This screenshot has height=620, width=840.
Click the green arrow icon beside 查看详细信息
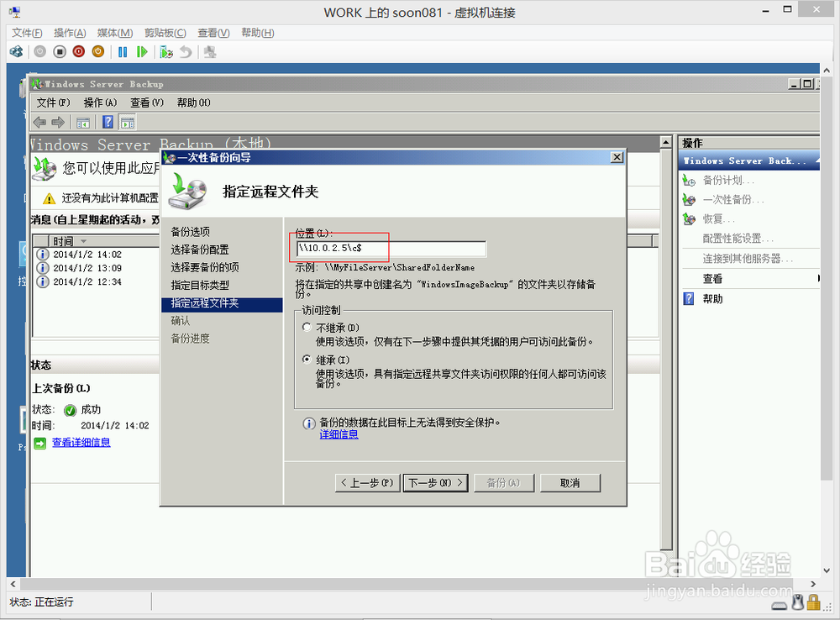point(40,444)
